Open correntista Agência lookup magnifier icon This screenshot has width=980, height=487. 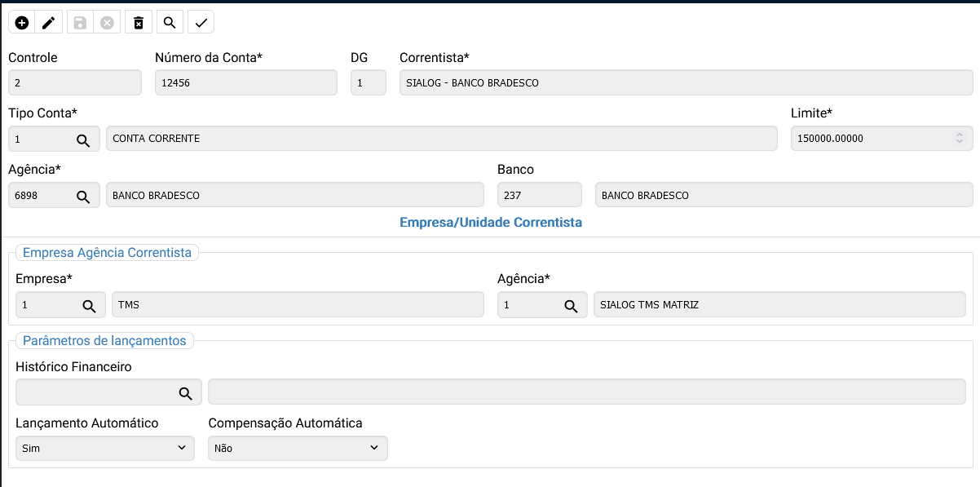[x=572, y=306]
